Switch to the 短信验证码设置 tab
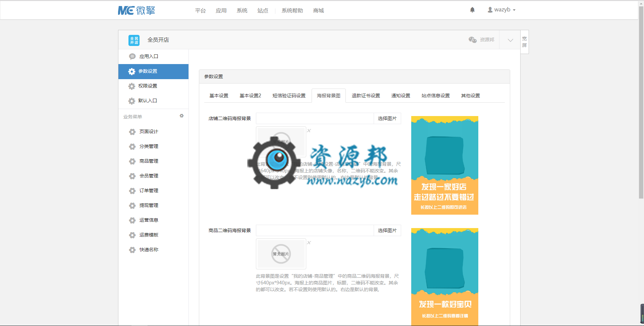 tap(289, 96)
